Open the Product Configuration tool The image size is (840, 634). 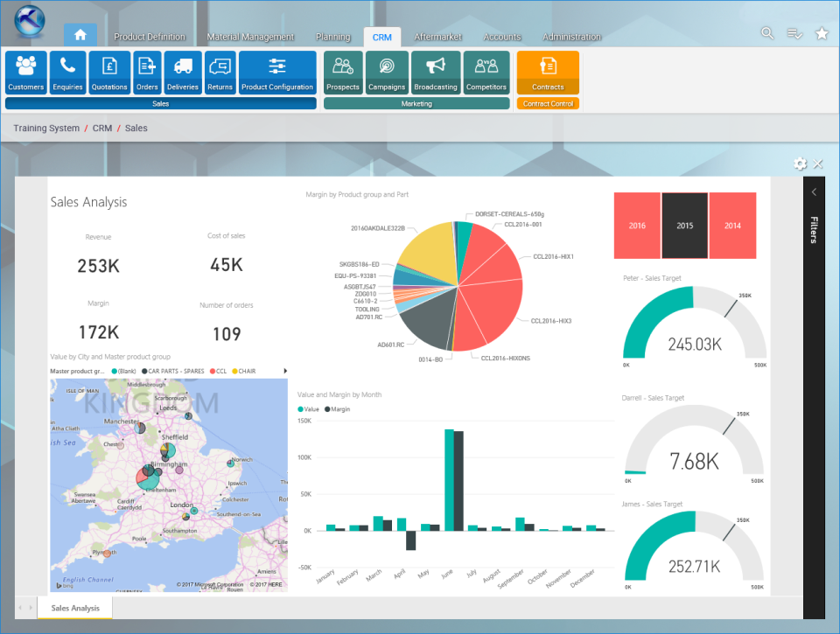[277, 72]
